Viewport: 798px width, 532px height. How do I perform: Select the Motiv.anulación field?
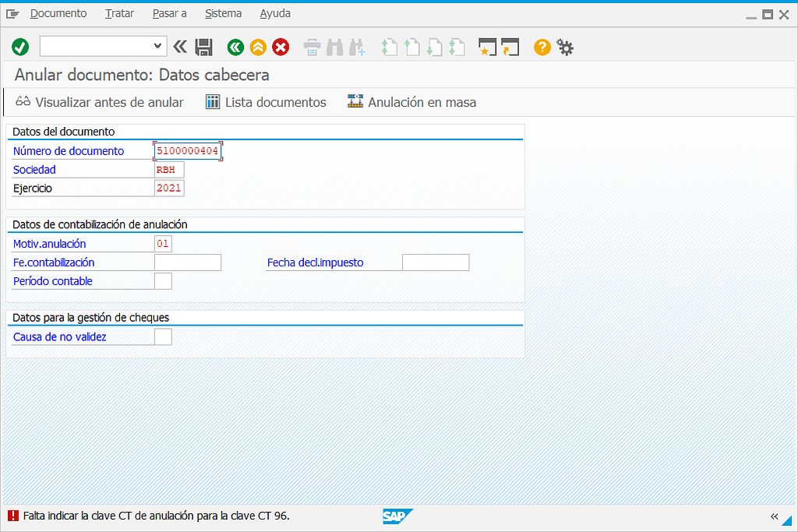click(163, 244)
